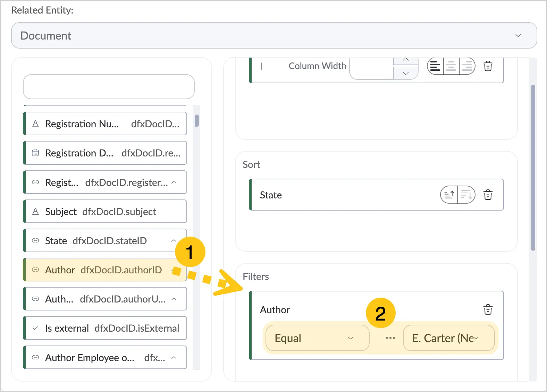547x392 pixels.
Task: Click the link icon beside State dfxDocID.stateID
Action: [35, 240]
